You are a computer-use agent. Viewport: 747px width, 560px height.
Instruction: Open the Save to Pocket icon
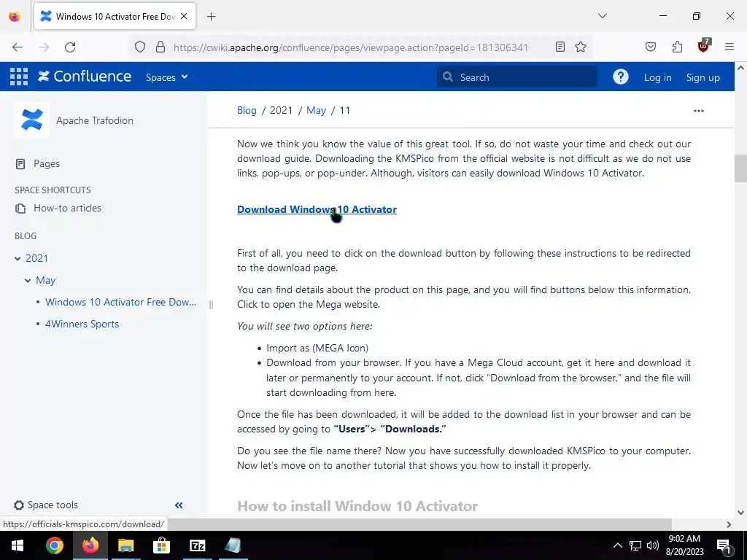coord(650,47)
